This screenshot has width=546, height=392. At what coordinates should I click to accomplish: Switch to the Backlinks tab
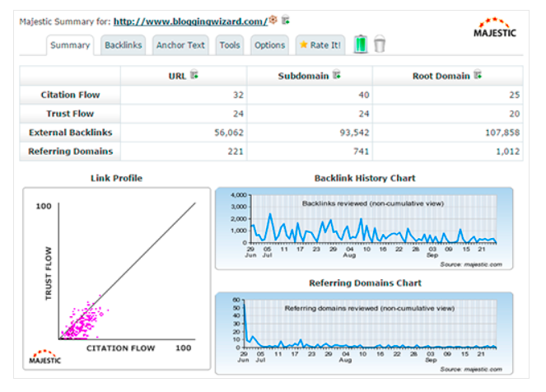pyautogui.click(x=124, y=45)
